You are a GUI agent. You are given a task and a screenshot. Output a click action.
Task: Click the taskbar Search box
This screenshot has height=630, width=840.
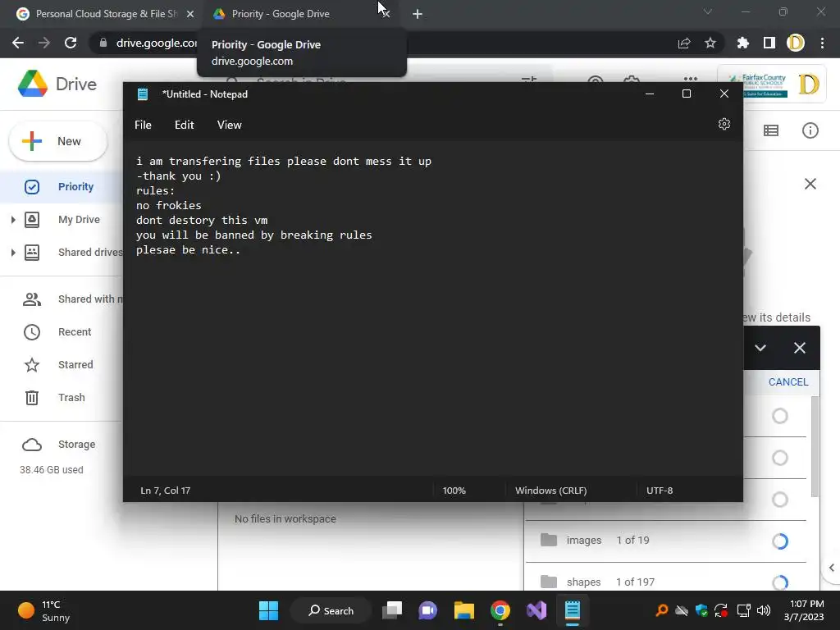331,610
